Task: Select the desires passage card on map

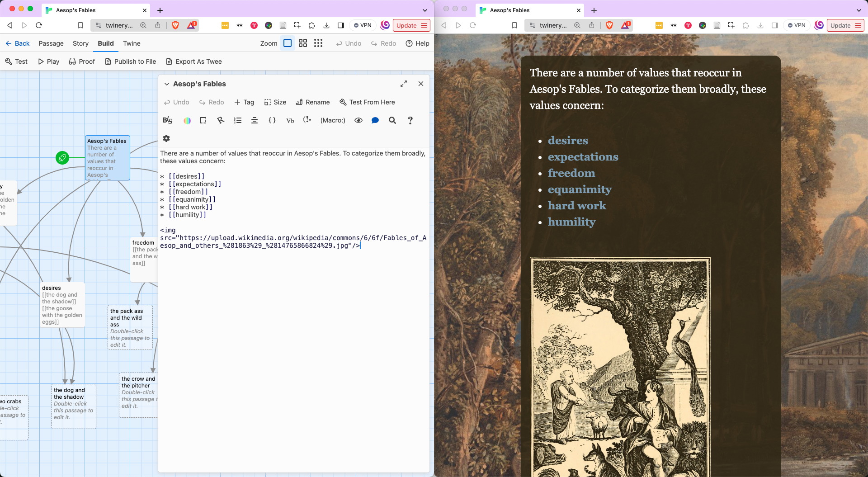Action: [x=62, y=305]
